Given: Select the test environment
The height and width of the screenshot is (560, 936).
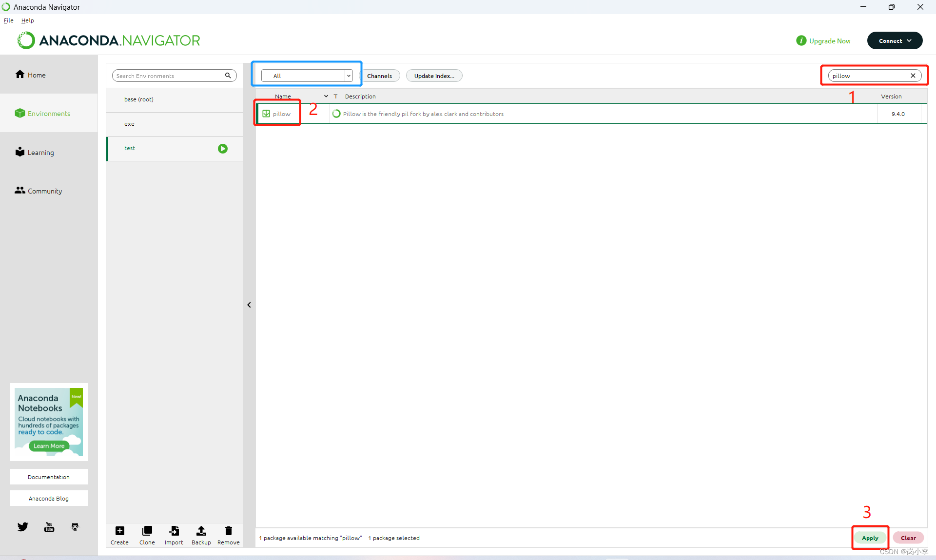Looking at the screenshot, I should click(x=175, y=148).
